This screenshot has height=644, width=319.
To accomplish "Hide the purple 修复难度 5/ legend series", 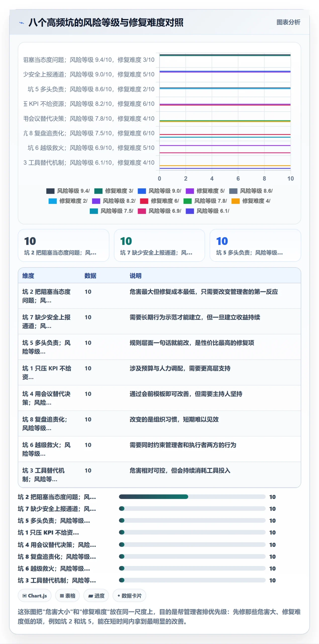I will tap(190, 191).
